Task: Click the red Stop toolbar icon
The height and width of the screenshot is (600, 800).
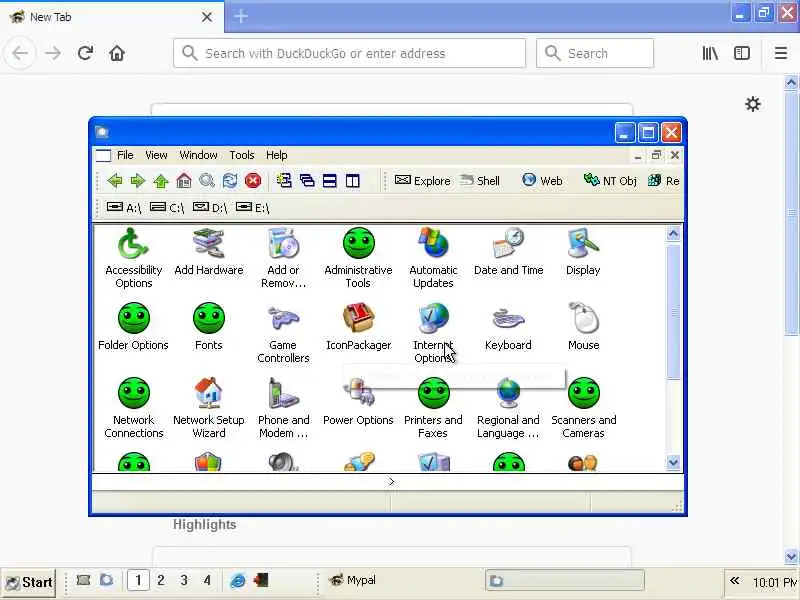Action: tap(253, 181)
